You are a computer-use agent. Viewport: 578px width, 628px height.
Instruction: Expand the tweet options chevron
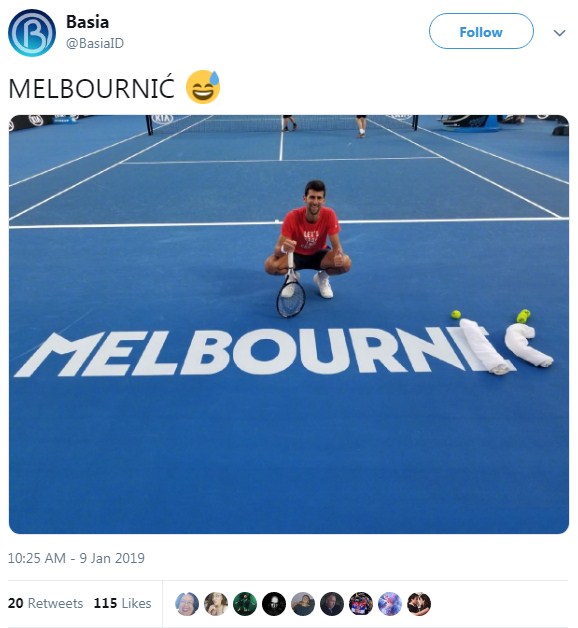coord(559,33)
